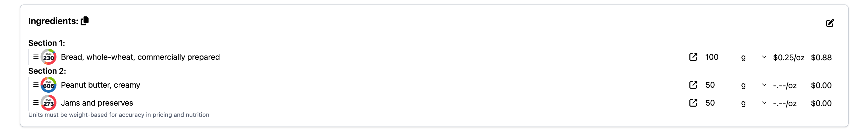
Task: Expand unit dropdown for Jams and preserves
Action: point(764,103)
